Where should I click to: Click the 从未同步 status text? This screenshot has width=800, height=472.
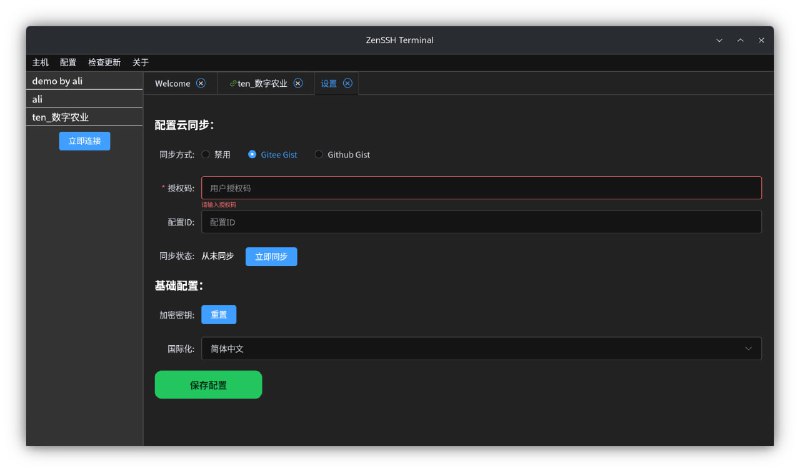point(217,256)
